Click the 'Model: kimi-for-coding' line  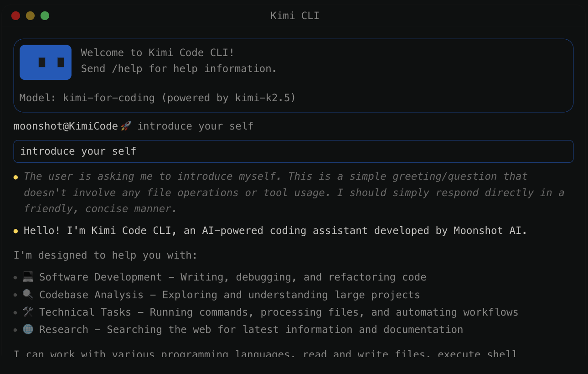point(158,98)
